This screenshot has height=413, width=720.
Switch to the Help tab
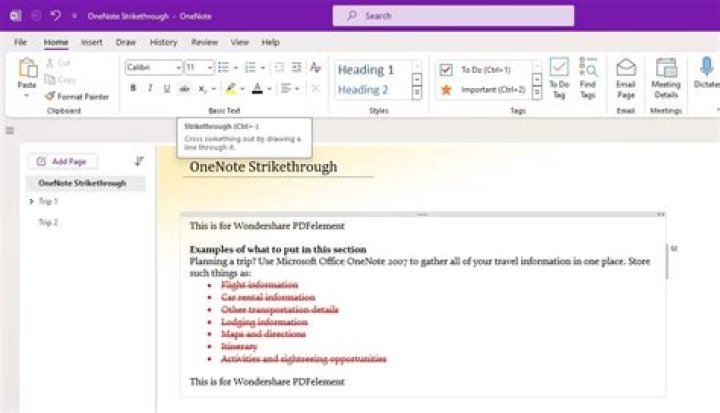coord(270,42)
